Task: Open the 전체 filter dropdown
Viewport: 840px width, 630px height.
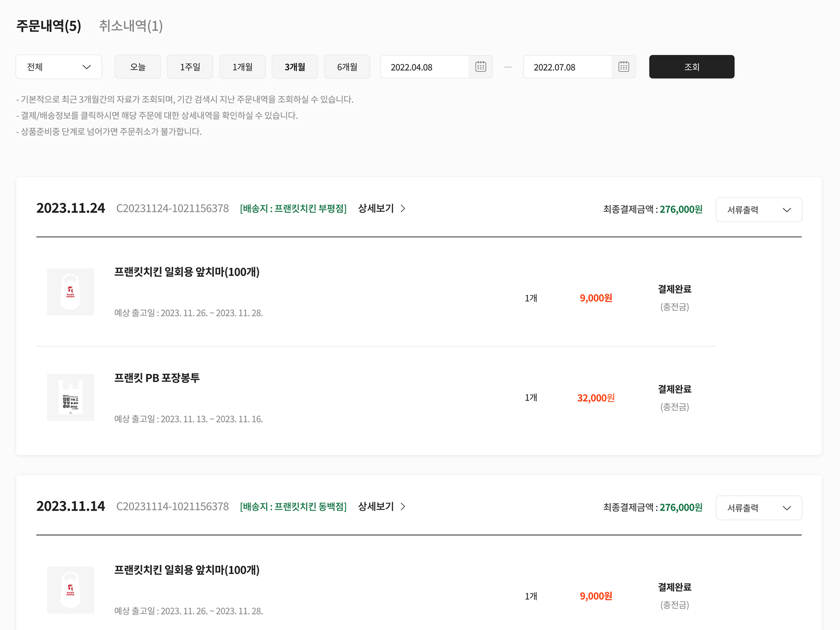Action: click(x=59, y=67)
